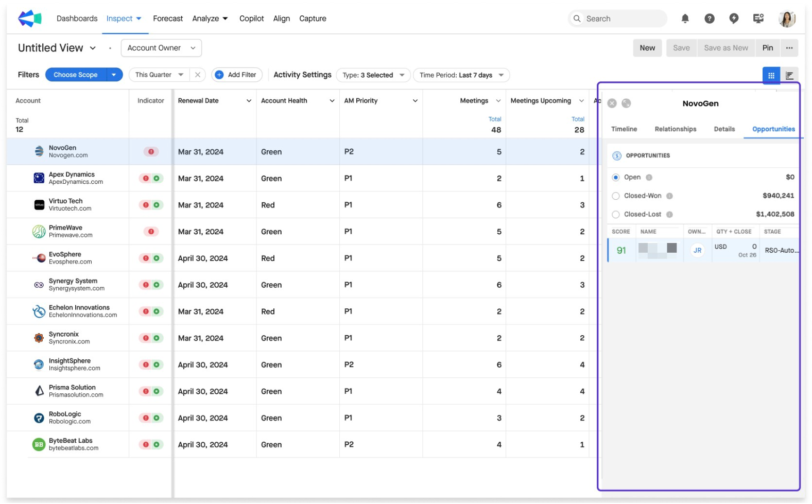Remove the This Quarter filter with X
The width and height of the screenshot is (812, 504).
point(197,75)
